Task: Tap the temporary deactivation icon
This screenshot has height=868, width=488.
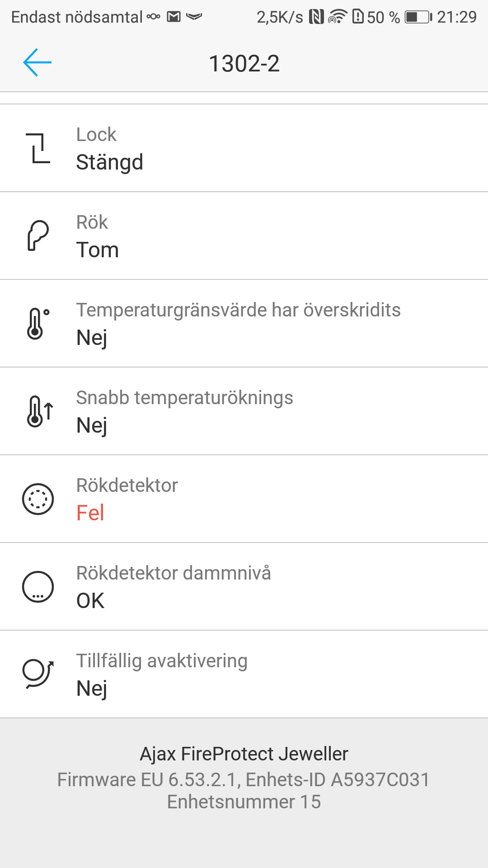Action: coord(38,674)
